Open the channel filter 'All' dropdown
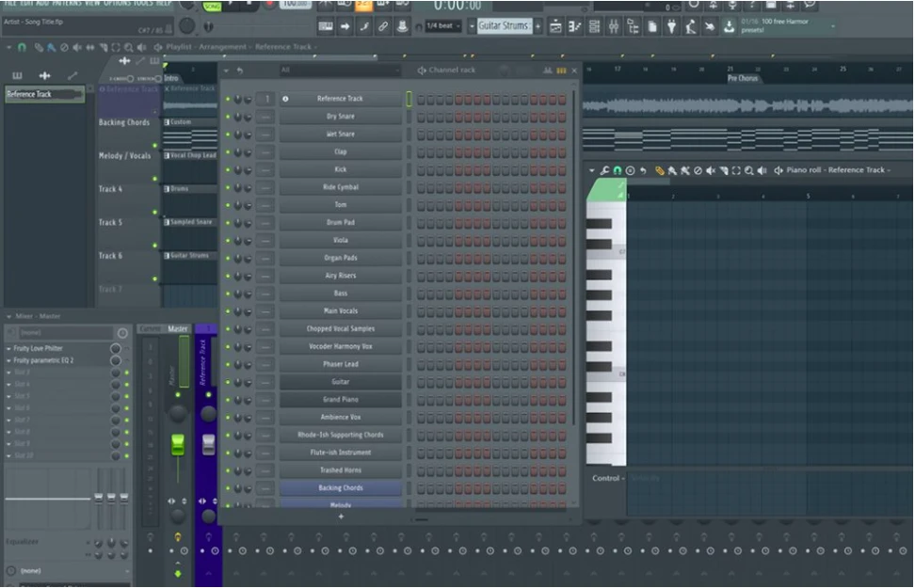This screenshot has height=588, width=915. click(339, 71)
